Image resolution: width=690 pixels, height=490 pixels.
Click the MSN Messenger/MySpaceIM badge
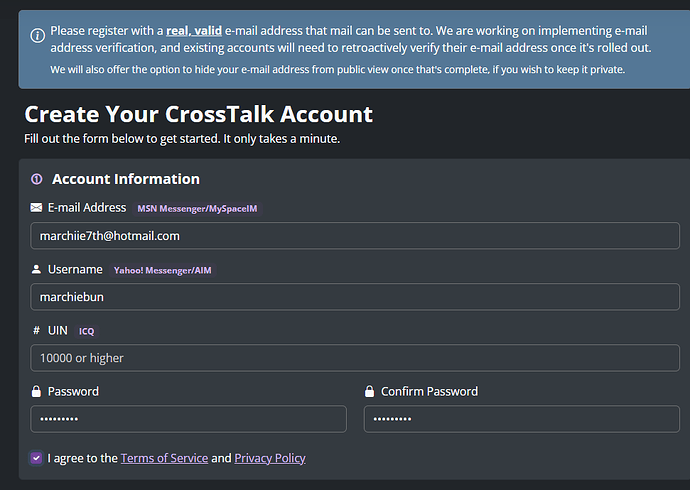pos(197,208)
